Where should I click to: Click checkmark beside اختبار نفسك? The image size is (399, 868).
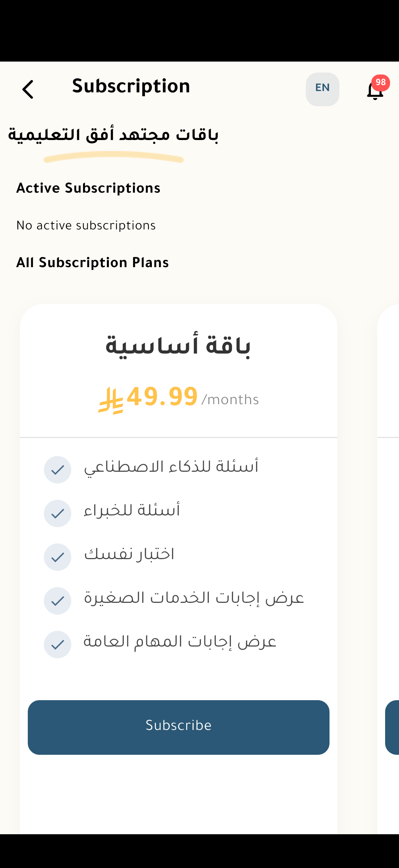pyautogui.click(x=58, y=557)
